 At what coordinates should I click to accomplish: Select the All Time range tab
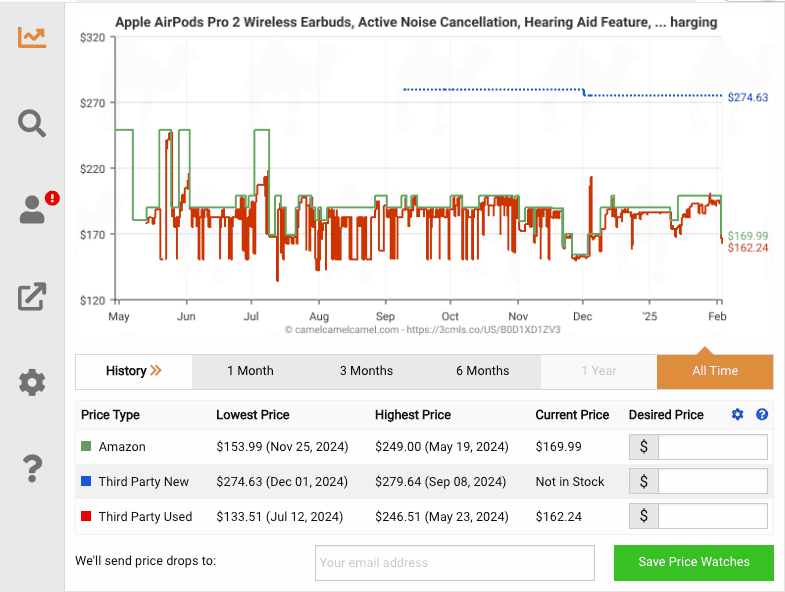point(714,371)
